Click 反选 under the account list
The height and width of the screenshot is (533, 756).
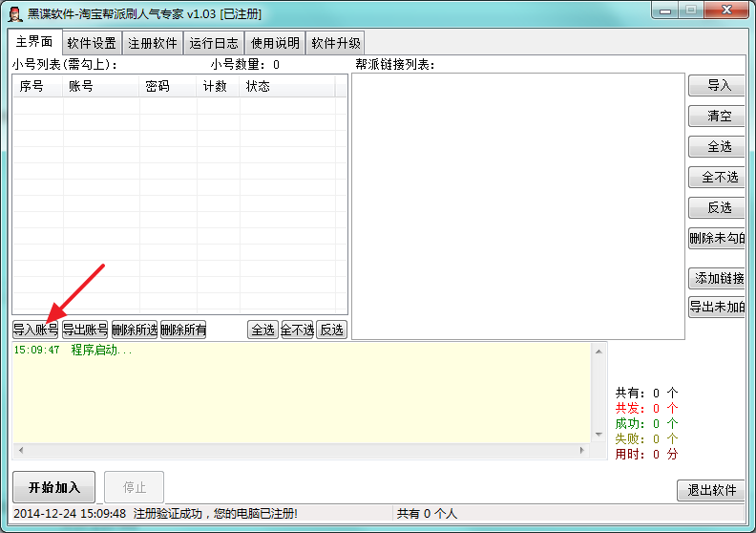[x=332, y=330]
